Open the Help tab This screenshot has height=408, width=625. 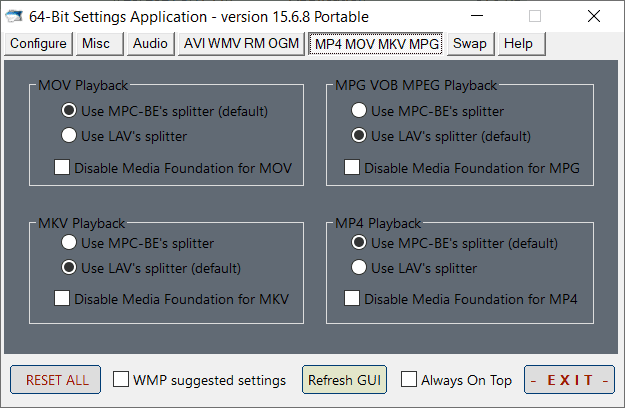518,44
